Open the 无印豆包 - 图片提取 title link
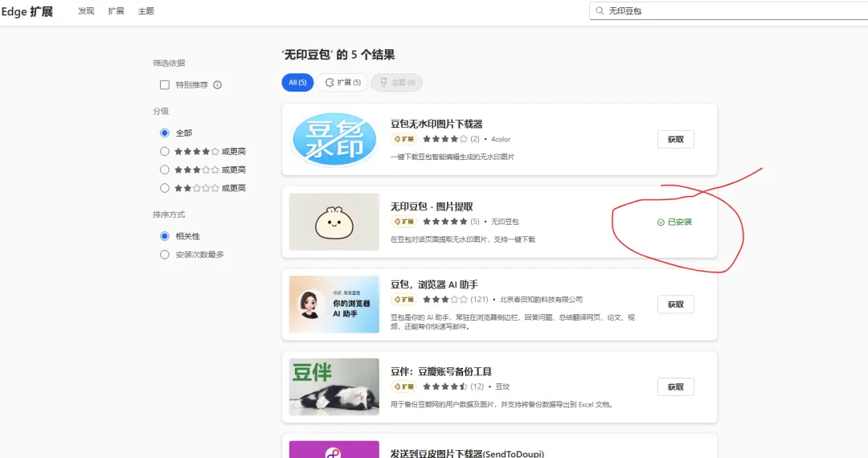The height and width of the screenshot is (458, 868). coord(432,207)
